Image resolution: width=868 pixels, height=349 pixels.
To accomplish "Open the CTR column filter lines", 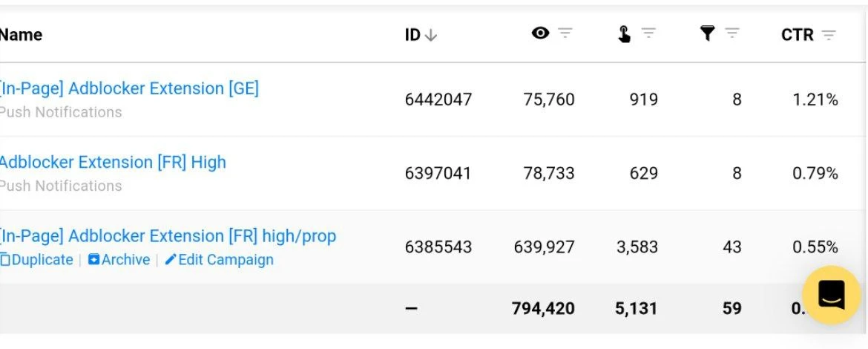I will (828, 36).
